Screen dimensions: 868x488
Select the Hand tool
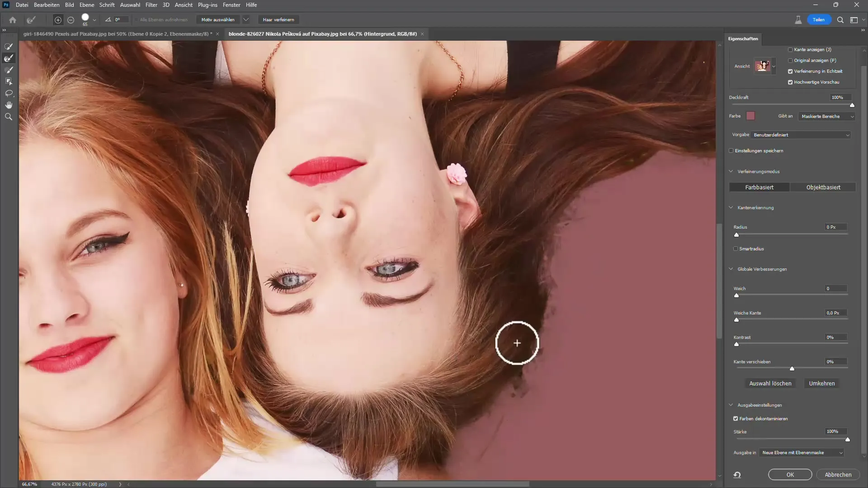[x=9, y=105]
